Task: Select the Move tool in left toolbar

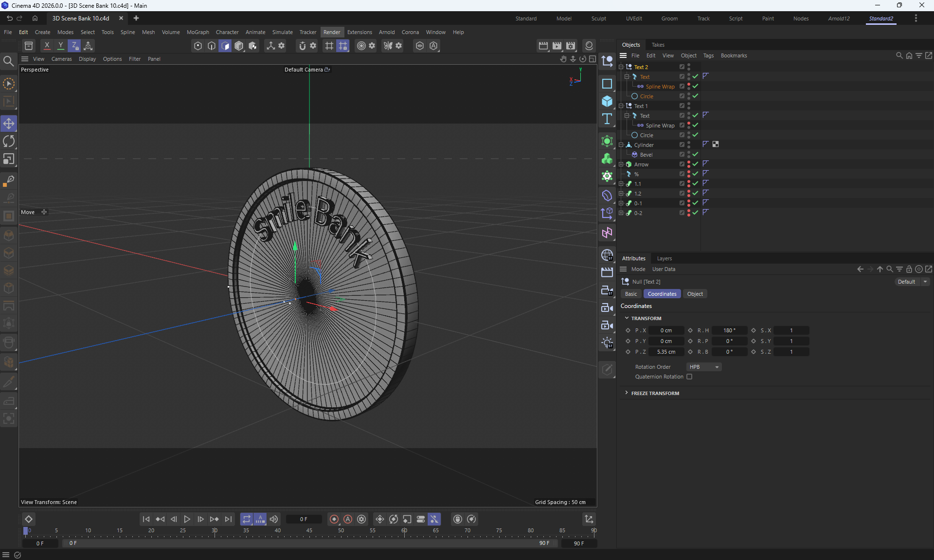Action: (x=9, y=124)
